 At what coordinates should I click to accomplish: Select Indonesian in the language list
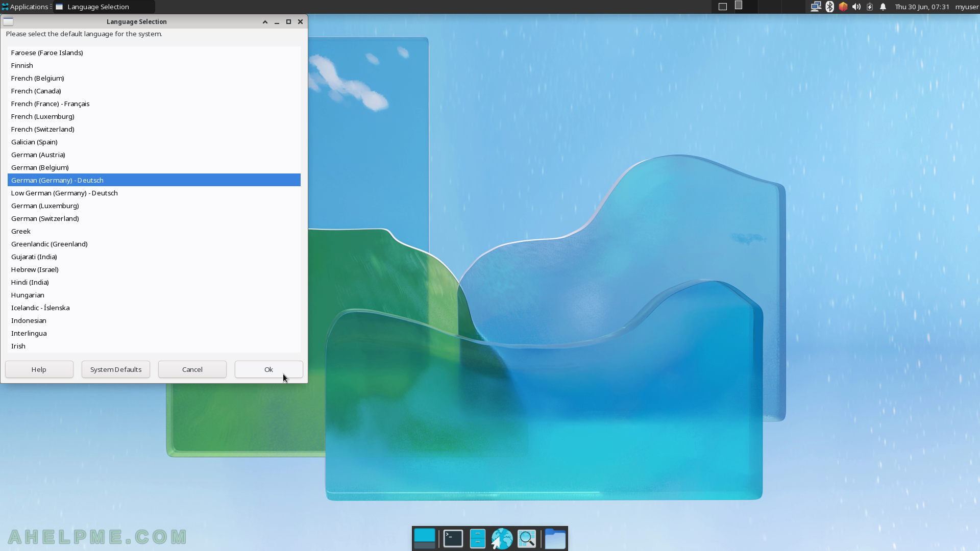[x=154, y=320]
